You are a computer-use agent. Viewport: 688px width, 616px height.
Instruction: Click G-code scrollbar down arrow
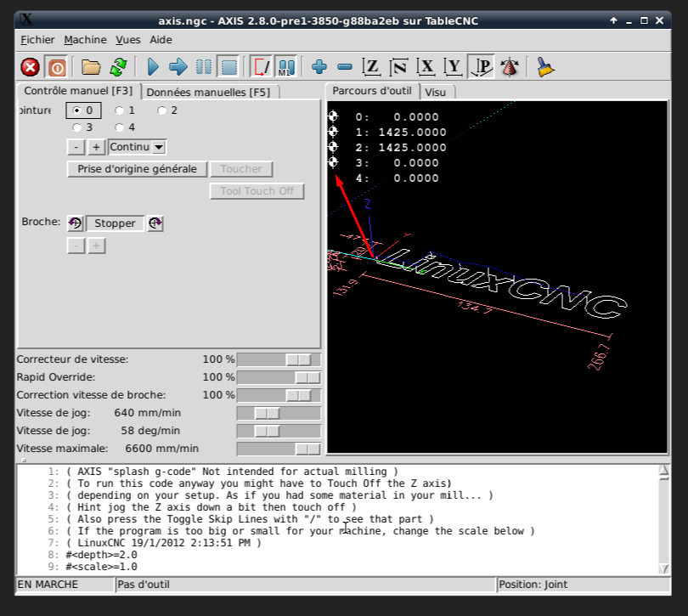click(664, 568)
